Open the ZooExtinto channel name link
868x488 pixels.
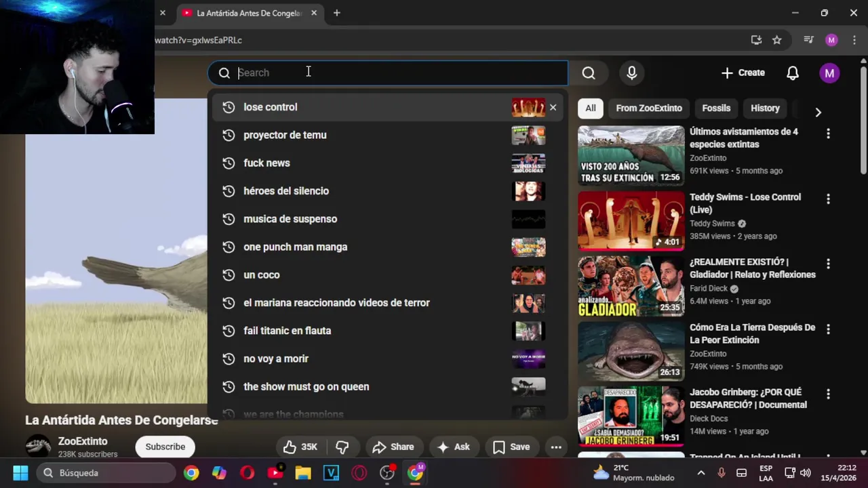[x=83, y=441]
